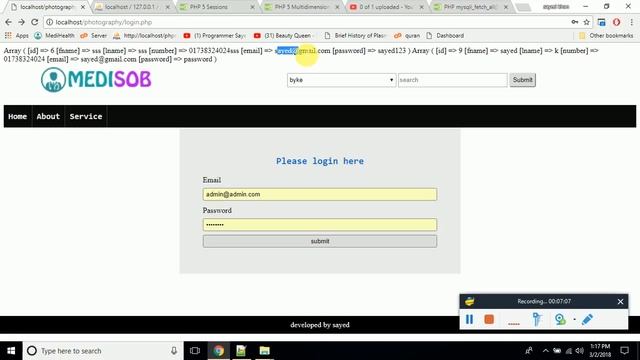
Task: Switch to Chrome in the taskbar
Action: [218, 351]
